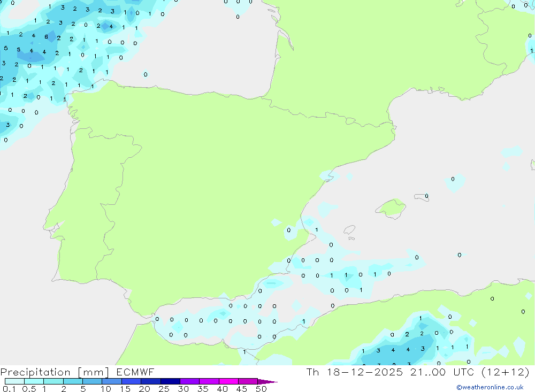Click the legend arrow tip above 50 mm

268,381
